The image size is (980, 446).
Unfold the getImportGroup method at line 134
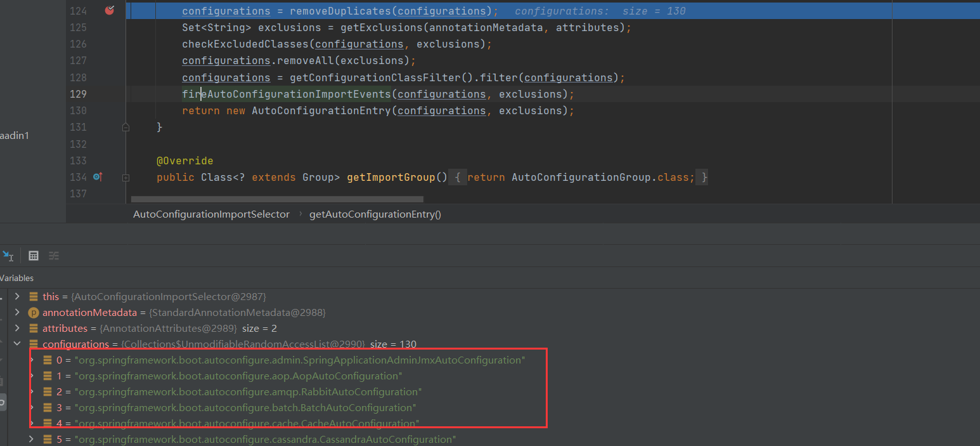click(x=126, y=178)
